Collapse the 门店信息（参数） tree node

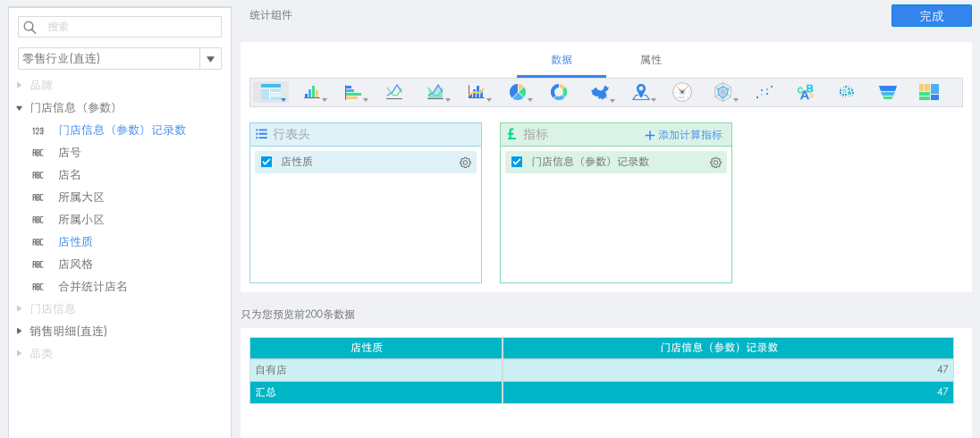tap(20, 108)
